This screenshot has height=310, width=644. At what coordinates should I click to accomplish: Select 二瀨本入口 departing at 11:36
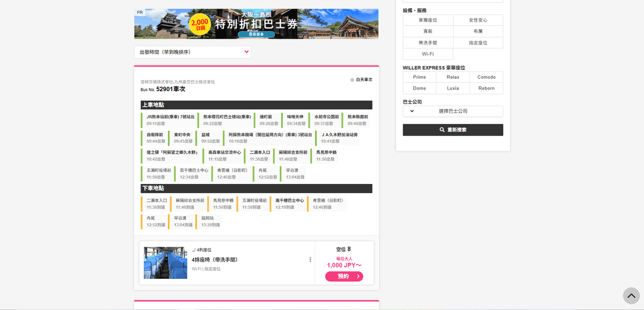tap(259, 156)
